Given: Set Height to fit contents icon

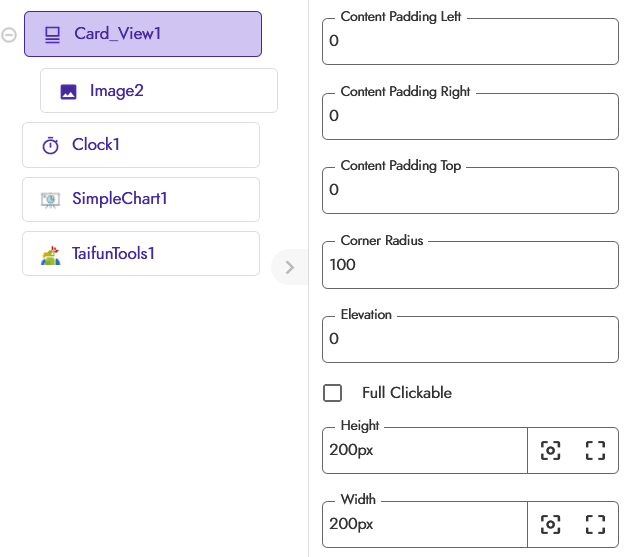Looking at the screenshot, I should click(550, 451).
